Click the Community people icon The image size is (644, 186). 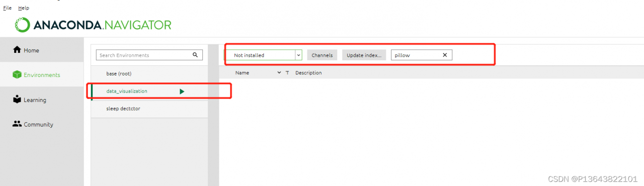click(x=17, y=124)
